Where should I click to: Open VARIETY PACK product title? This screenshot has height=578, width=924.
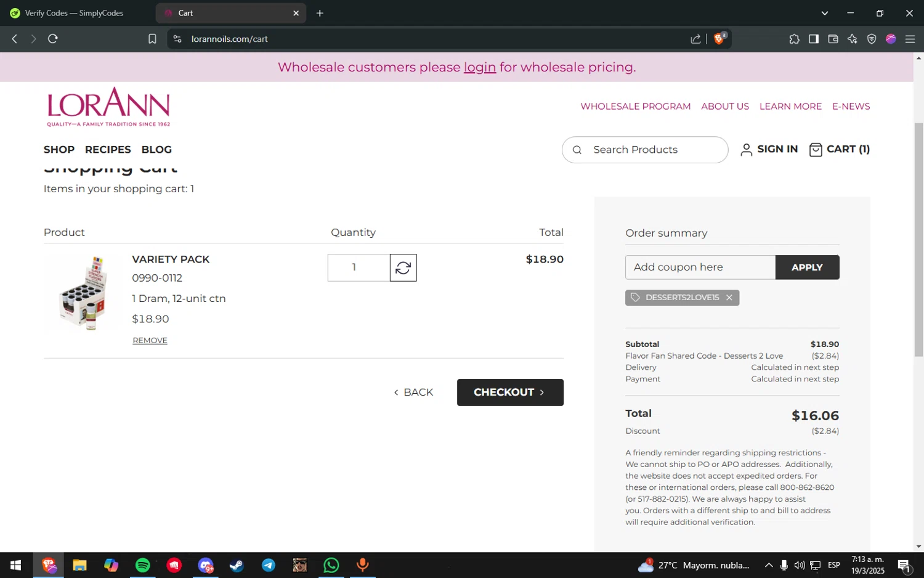(x=171, y=259)
